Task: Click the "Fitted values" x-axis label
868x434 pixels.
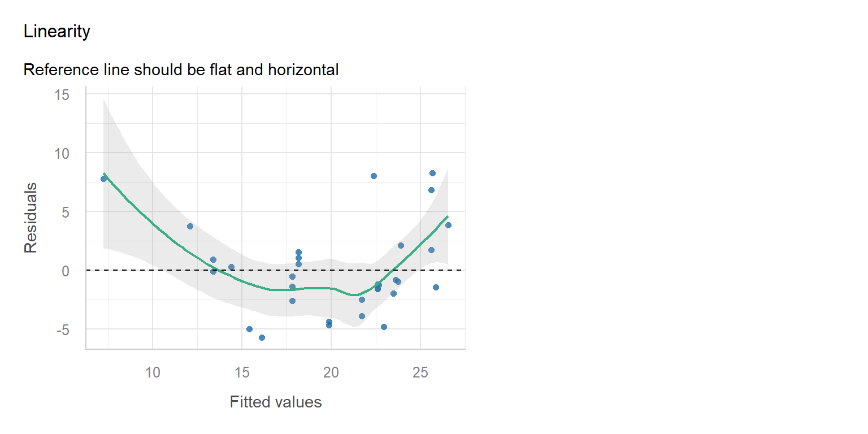Action: point(275,402)
